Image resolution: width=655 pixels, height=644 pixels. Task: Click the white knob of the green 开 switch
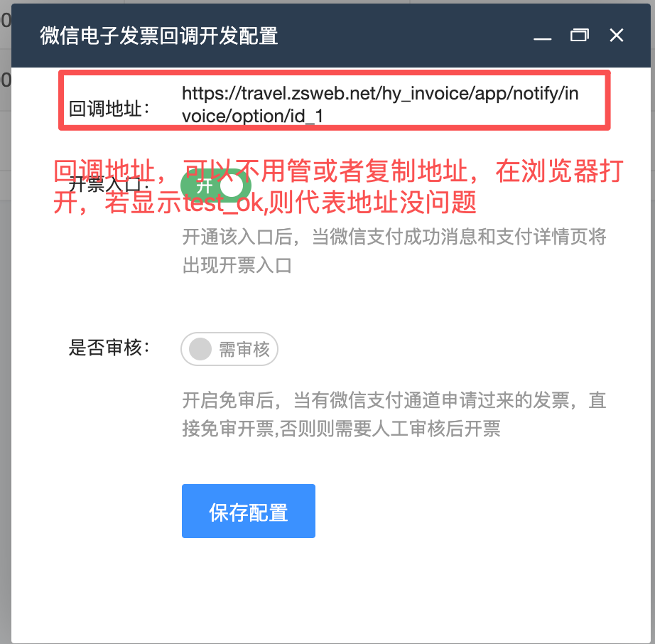click(x=232, y=186)
